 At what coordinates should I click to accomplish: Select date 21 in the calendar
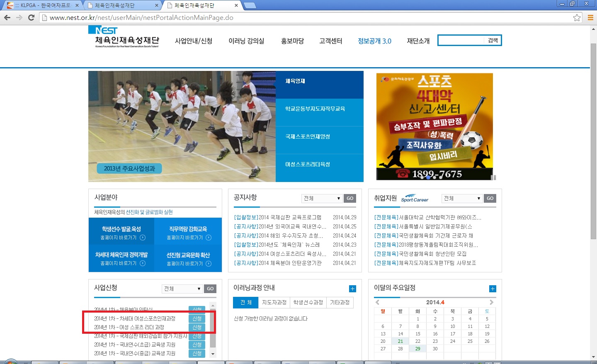(400, 341)
